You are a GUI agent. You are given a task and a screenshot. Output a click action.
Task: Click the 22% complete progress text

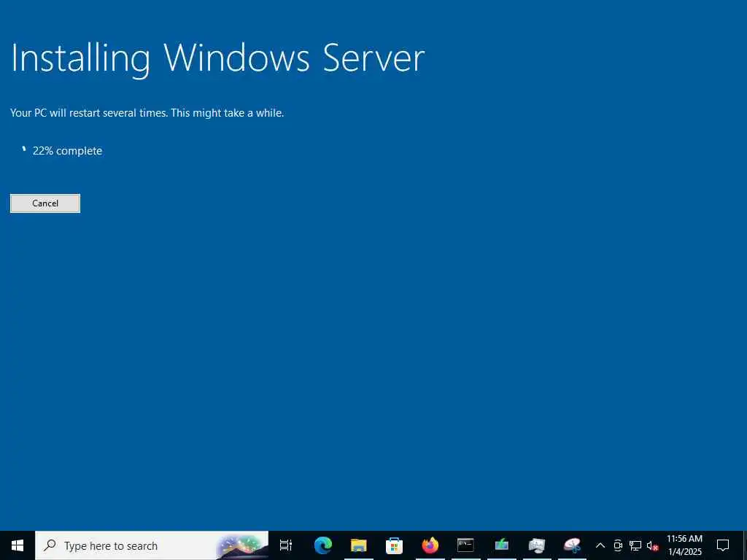(x=67, y=151)
